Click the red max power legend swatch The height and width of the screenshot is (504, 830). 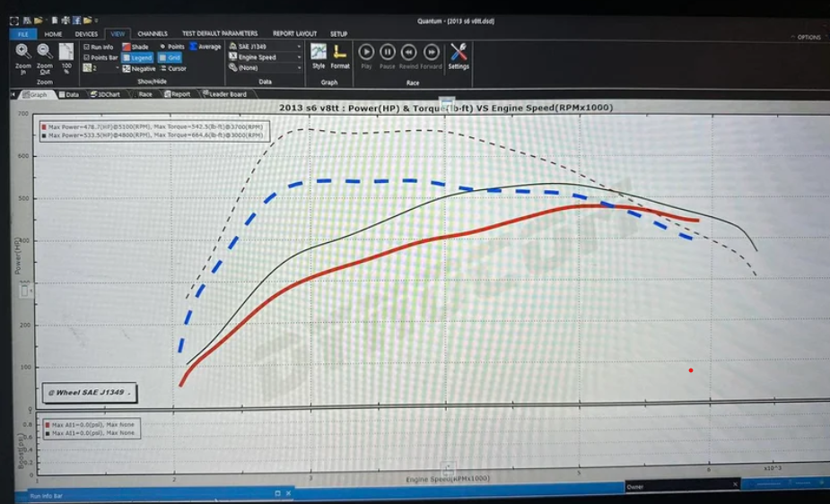click(44, 128)
